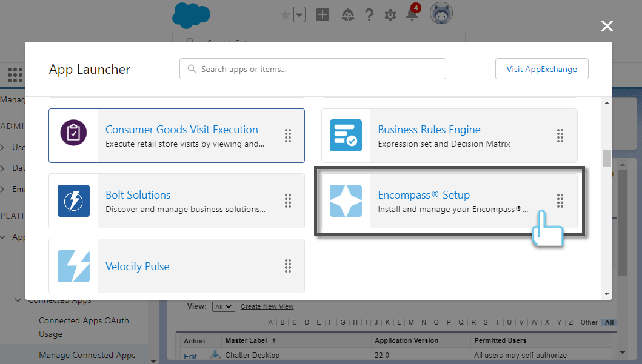Screen dimensions: 642x364
Task: Click the Salesforce cloud logo
Action: click(x=191, y=16)
